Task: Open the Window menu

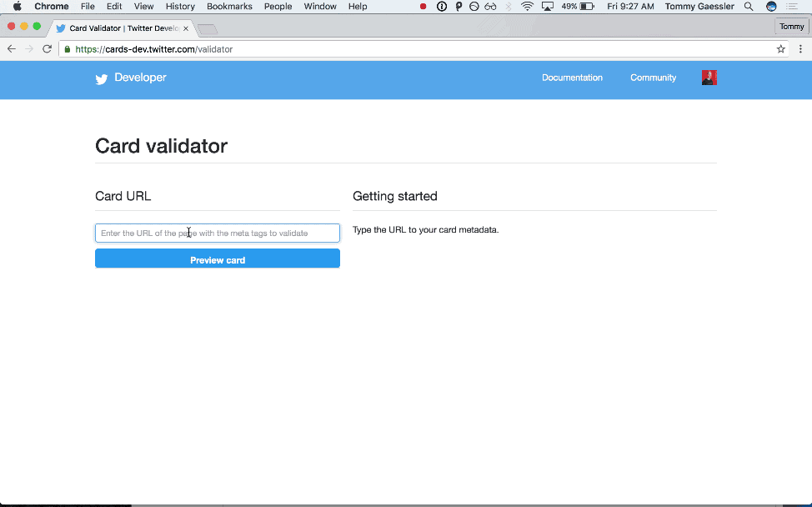Action: pos(320,6)
